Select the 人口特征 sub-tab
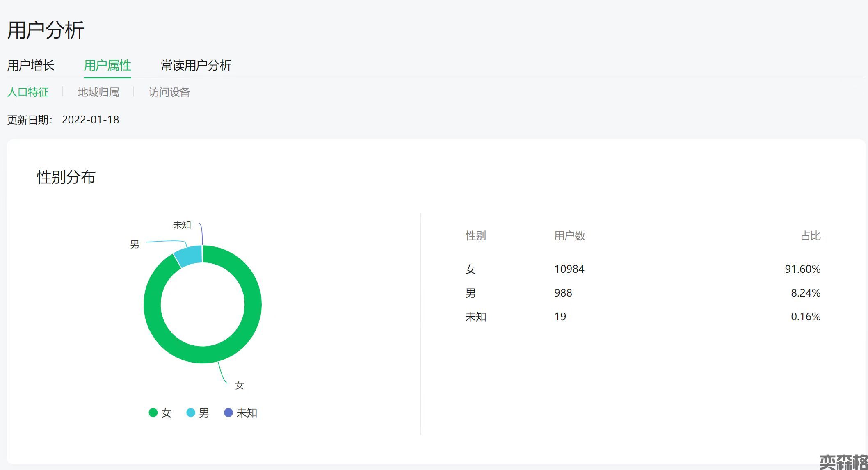 pos(28,92)
